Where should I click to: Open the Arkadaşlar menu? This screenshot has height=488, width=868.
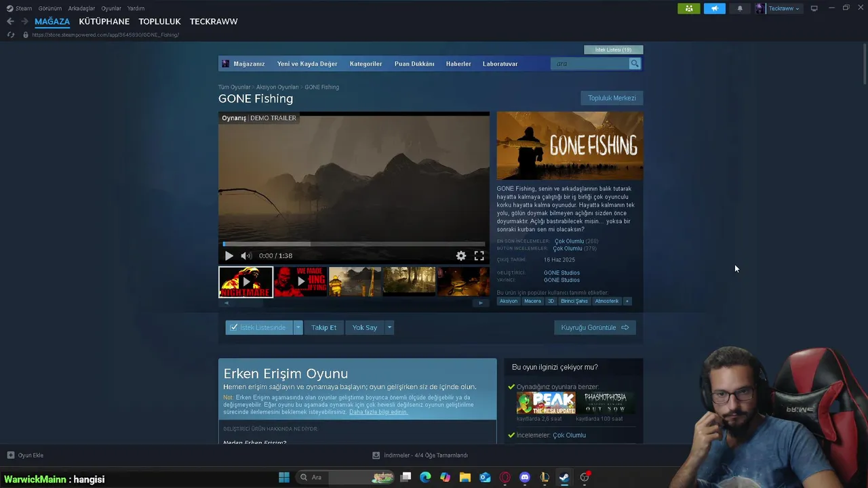81,8
